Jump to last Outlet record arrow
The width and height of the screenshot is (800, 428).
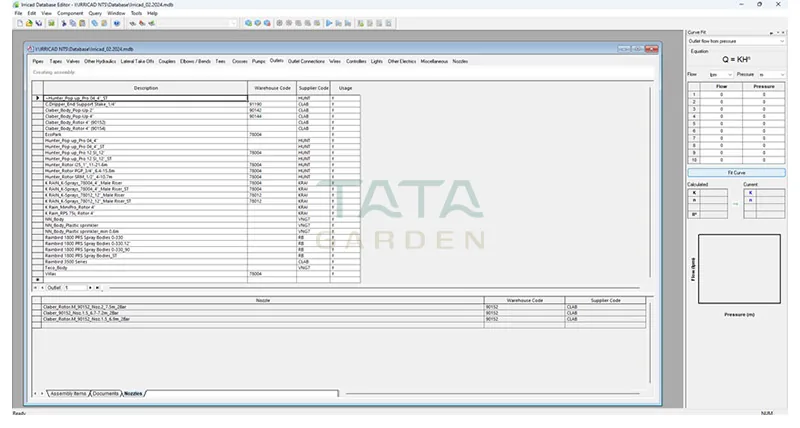pos(97,288)
